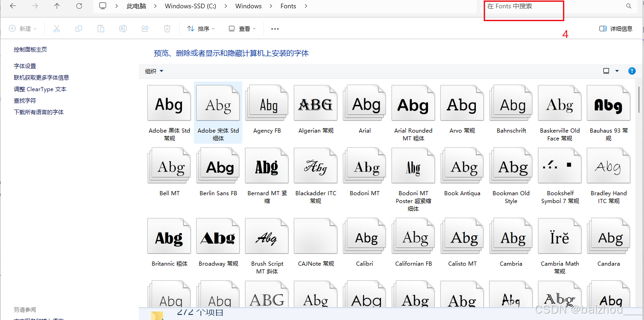Expand the chevron after Fonts in path
Screen dimensions: 644x320
pos(306,6)
